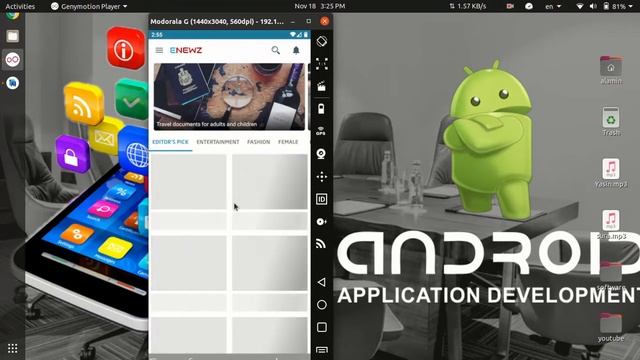Open Genymotion screen capture clapperboard tool
This screenshot has height=360, width=640.
point(322,86)
